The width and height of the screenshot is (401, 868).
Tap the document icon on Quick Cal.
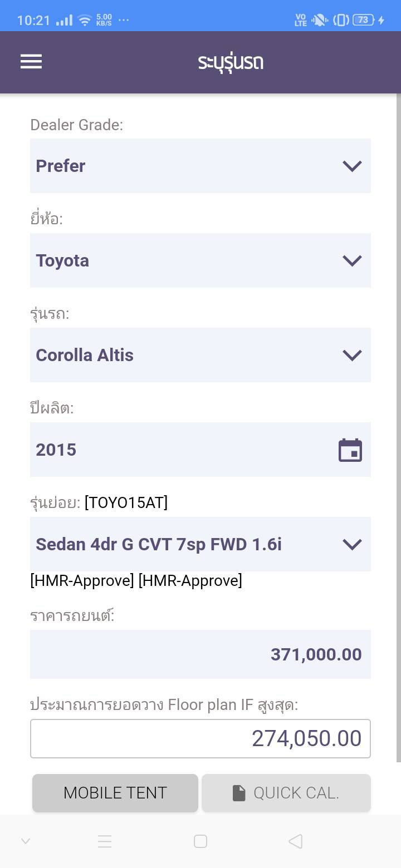point(239,793)
